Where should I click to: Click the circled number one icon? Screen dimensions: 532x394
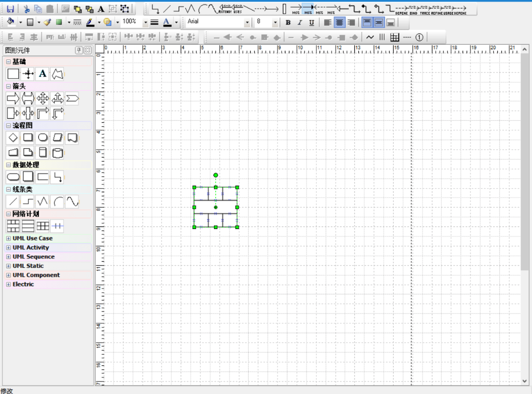click(419, 37)
